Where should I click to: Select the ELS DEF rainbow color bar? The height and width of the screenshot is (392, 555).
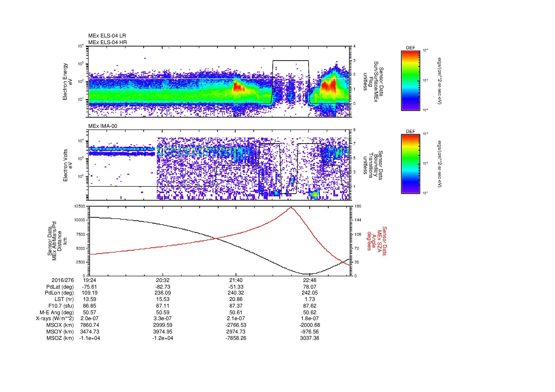coord(410,80)
